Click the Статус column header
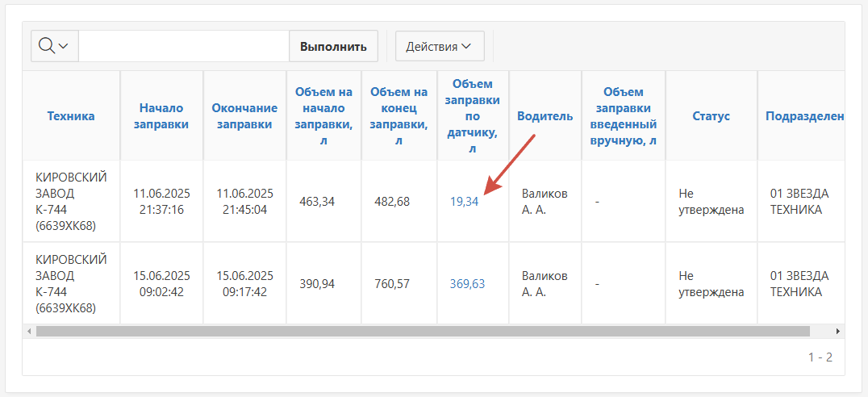 tap(711, 115)
